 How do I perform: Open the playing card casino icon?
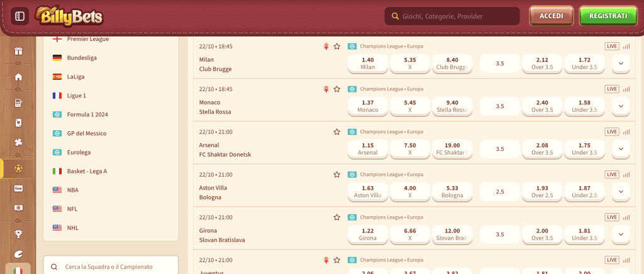pyautogui.click(x=18, y=123)
